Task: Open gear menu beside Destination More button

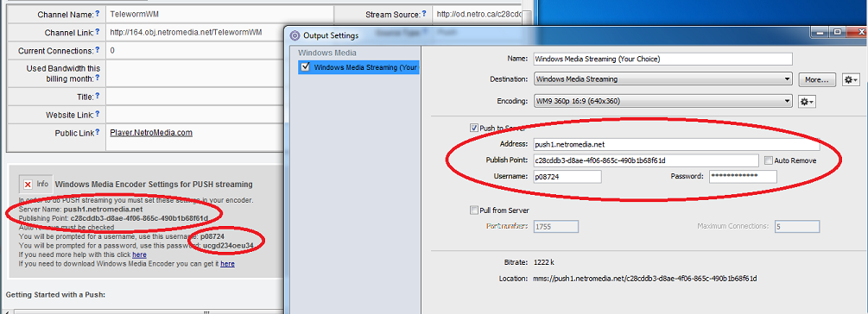Action: [x=850, y=79]
